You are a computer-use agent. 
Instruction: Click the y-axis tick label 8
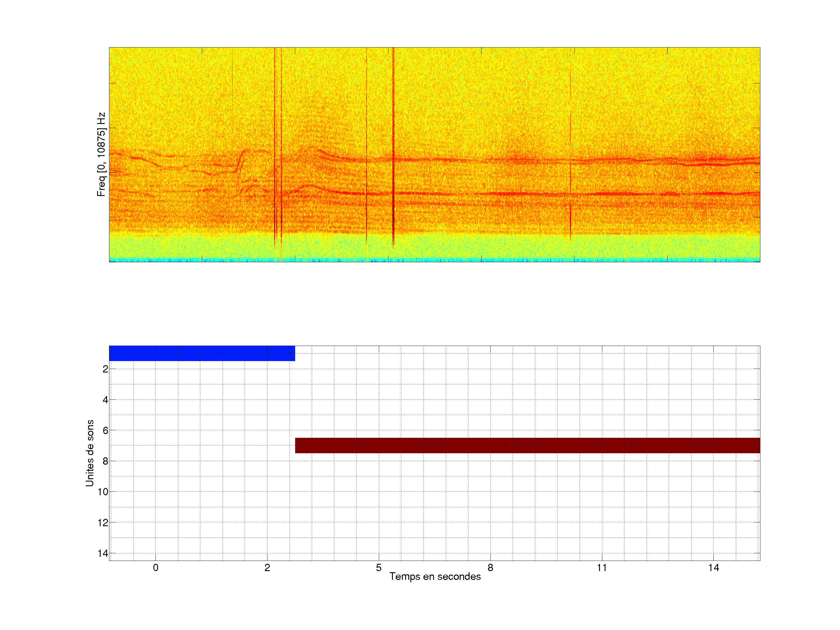(105, 461)
